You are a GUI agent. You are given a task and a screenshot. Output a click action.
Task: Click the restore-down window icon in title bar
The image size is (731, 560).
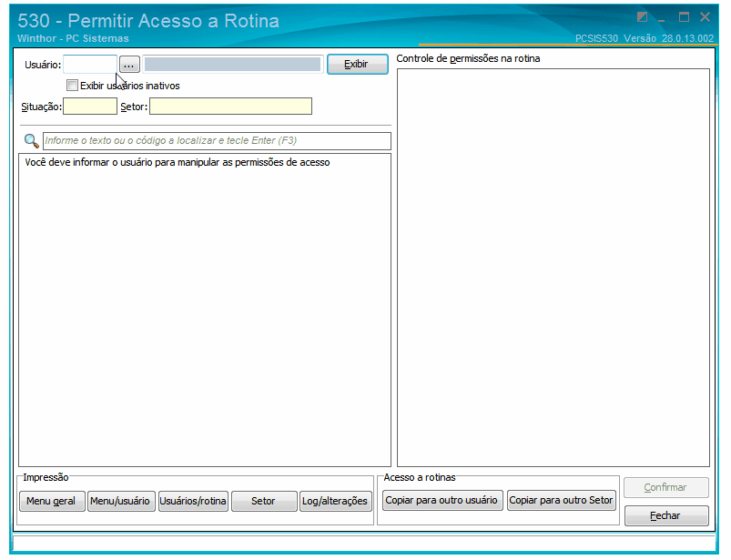pos(642,17)
